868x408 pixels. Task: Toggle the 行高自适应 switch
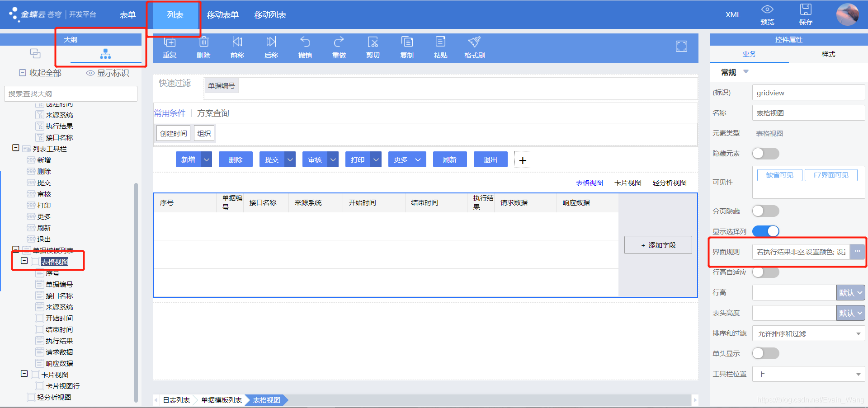(x=765, y=272)
